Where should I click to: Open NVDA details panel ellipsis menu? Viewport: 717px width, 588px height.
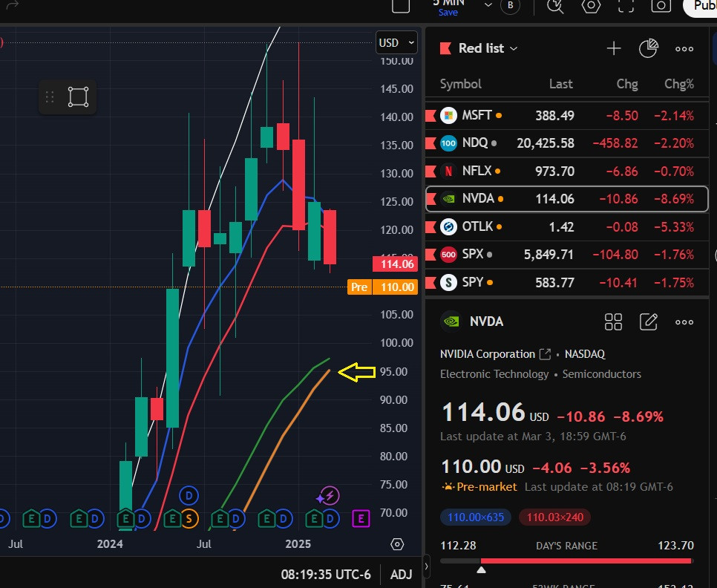pyautogui.click(x=684, y=322)
